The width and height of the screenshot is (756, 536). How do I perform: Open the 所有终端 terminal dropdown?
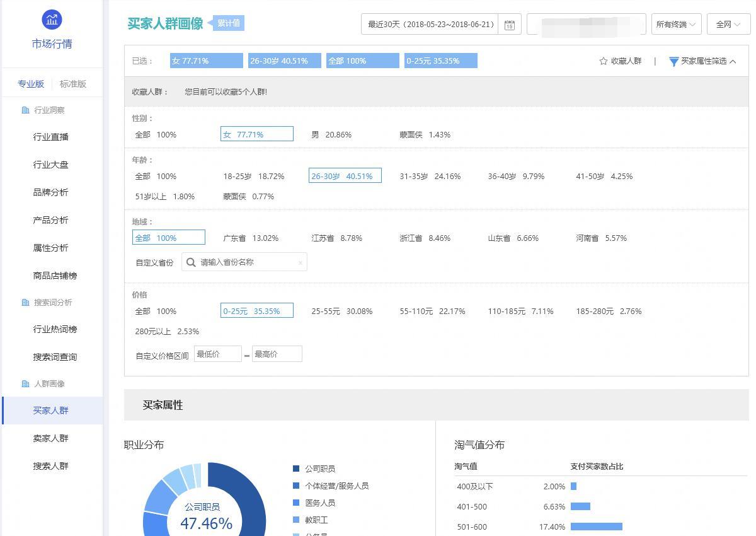(676, 23)
